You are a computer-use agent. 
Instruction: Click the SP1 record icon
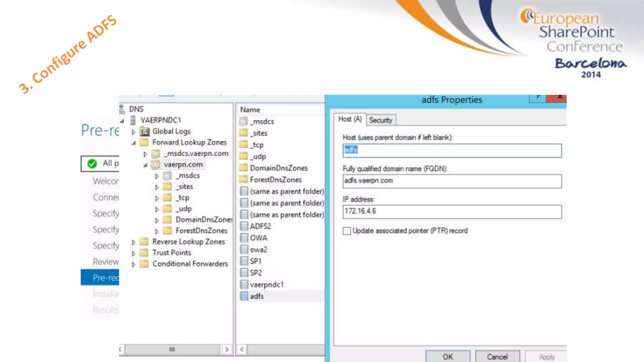click(244, 261)
